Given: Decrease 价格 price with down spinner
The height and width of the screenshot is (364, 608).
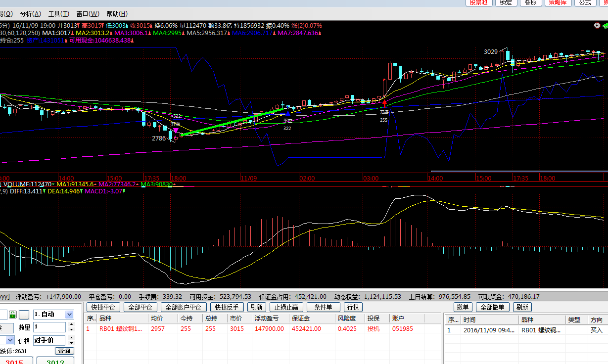Looking at the screenshot, I should click(x=71, y=343).
